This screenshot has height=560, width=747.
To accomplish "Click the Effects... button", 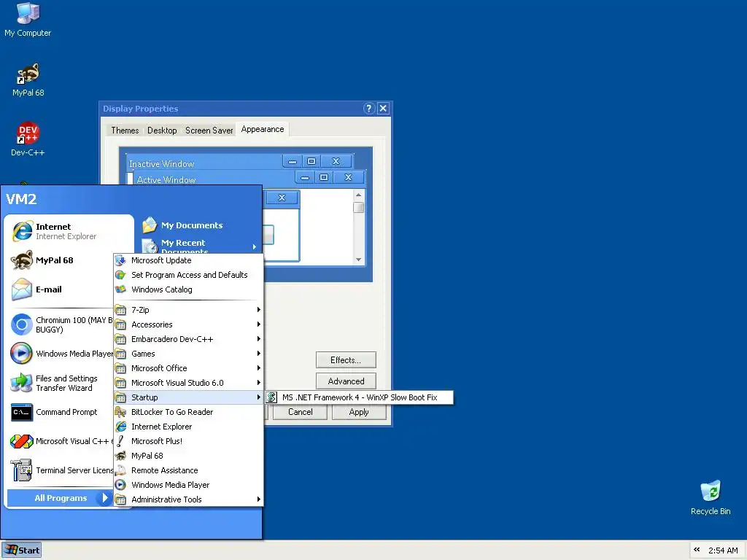I will click(346, 360).
